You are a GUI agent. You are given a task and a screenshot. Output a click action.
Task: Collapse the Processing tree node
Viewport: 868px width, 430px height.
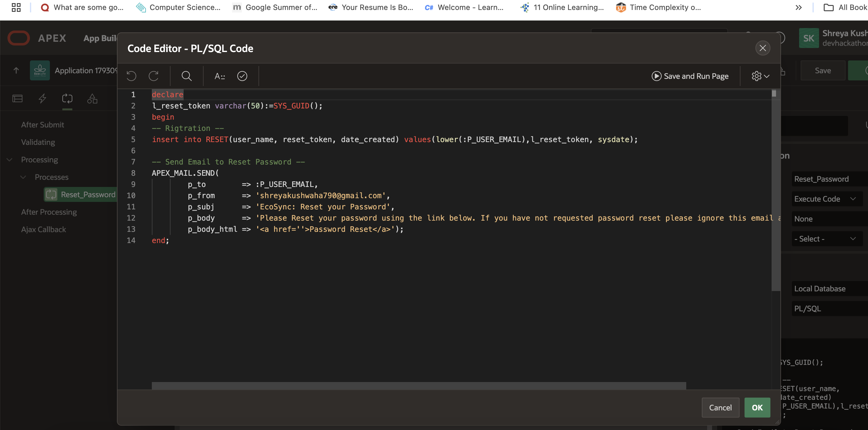pos(10,160)
